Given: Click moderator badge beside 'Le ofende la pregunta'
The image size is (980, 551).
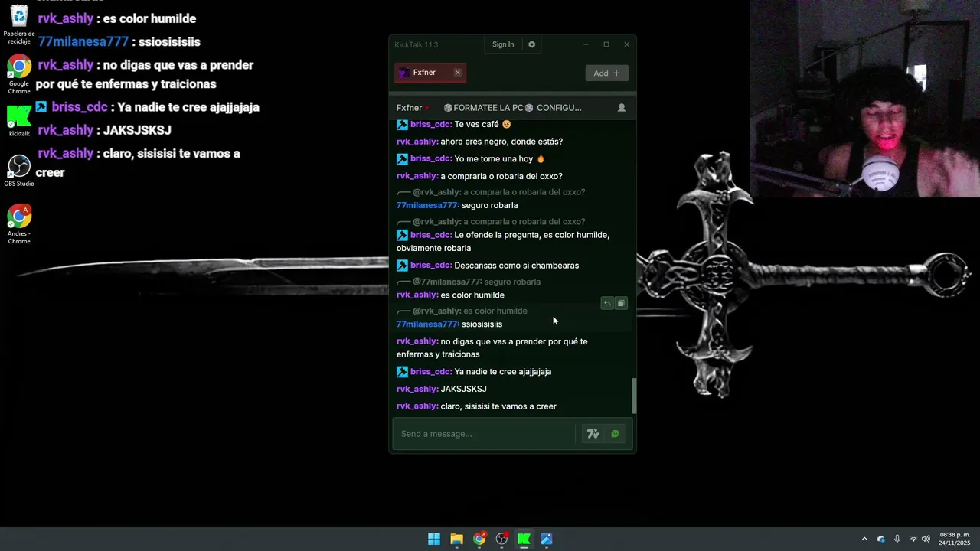Looking at the screenshot, I should click(402, 235).
